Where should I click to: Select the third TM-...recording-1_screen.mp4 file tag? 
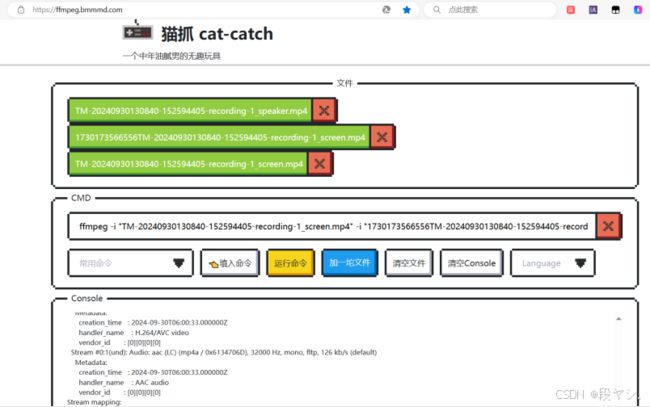tap(188, 164)
